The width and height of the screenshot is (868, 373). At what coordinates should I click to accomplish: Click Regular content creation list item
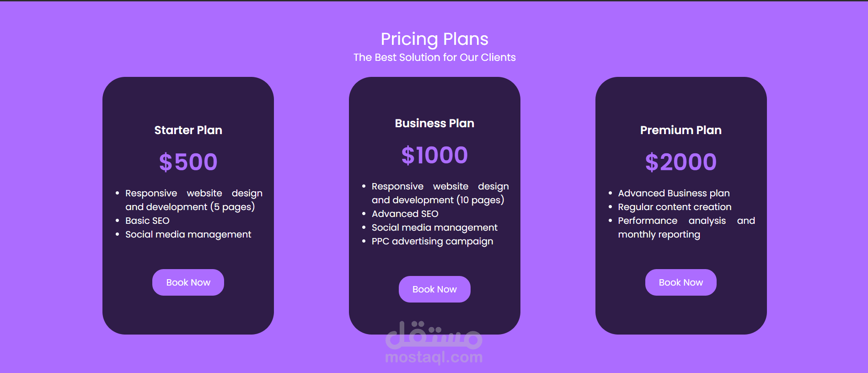click(675, 207)
